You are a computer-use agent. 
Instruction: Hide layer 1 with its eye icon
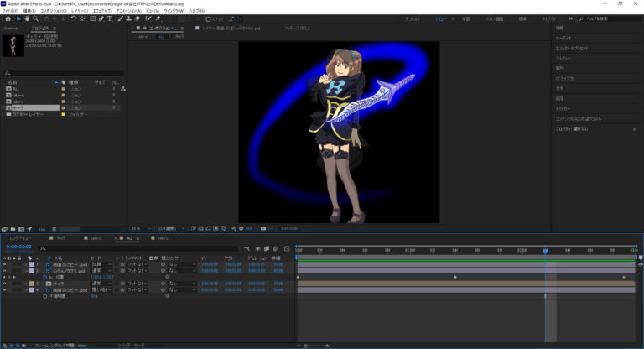(x=4, y=265)
